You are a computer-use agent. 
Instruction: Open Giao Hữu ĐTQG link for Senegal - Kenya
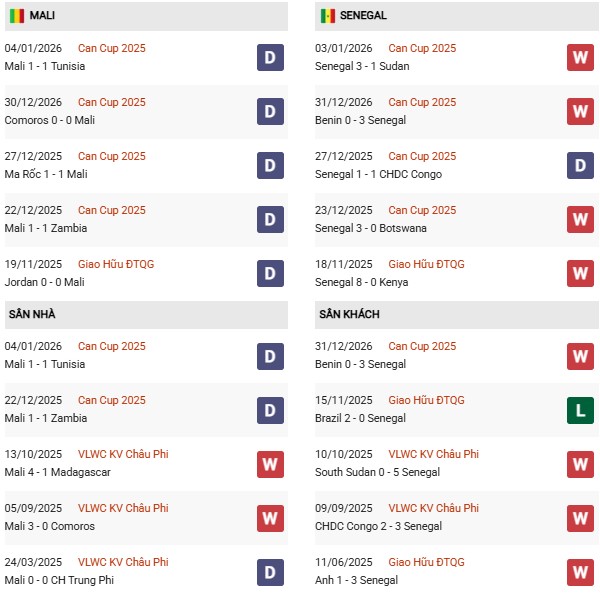(427, 264)
